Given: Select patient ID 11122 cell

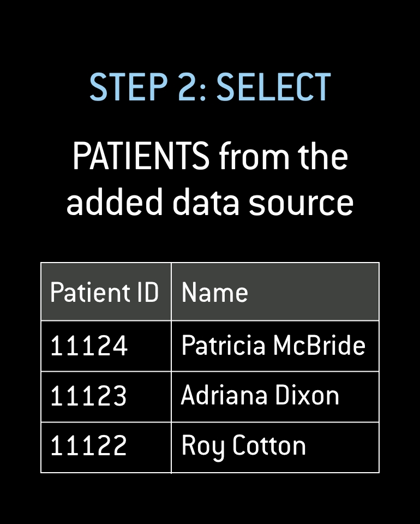Looking at the screenshot, I should click(89, 446).
